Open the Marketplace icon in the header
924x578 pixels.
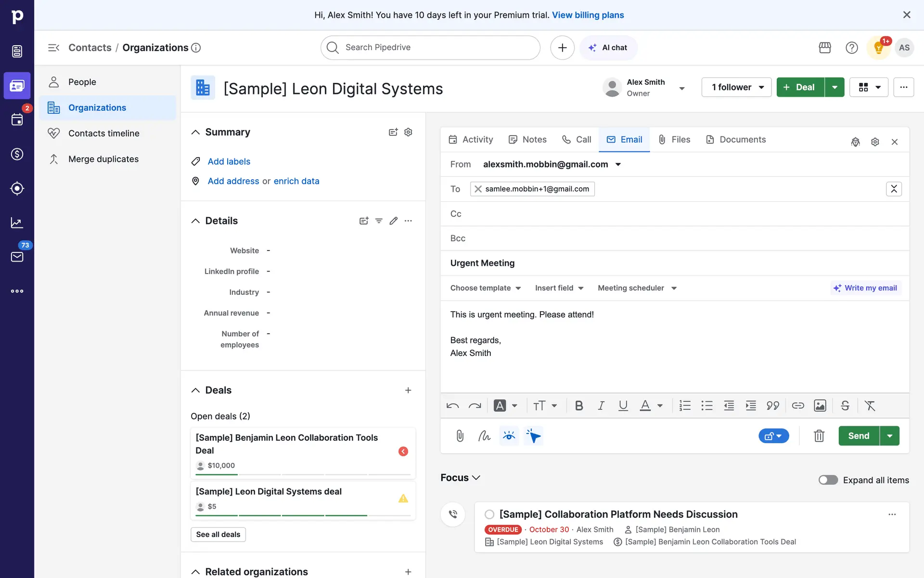coord(825,48)
